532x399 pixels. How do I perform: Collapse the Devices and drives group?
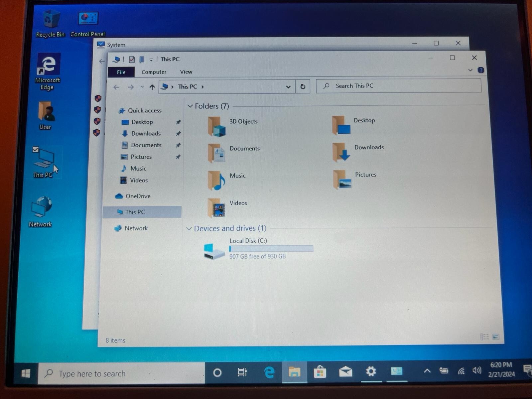click(189, 229)
